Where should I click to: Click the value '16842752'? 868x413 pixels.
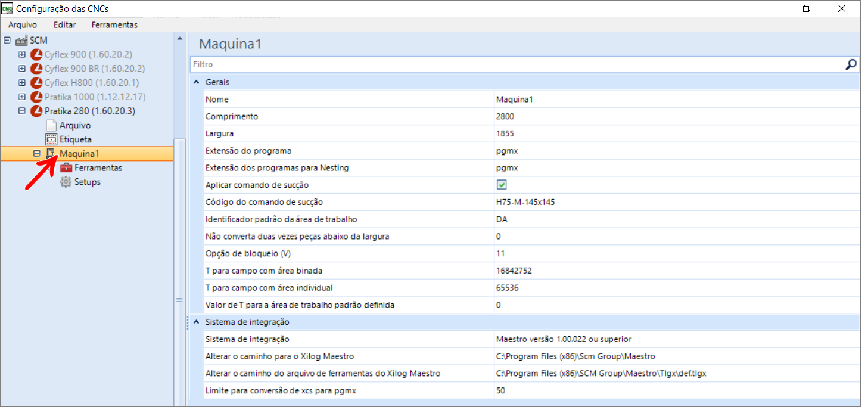click(514, 271)
